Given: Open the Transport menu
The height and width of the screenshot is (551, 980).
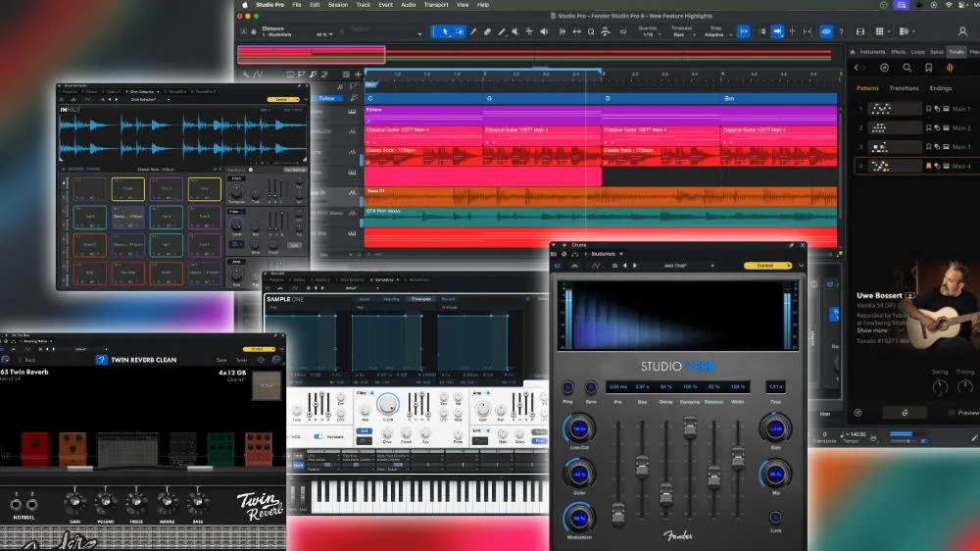Looking at the screenshot, I should coord(436,4).
